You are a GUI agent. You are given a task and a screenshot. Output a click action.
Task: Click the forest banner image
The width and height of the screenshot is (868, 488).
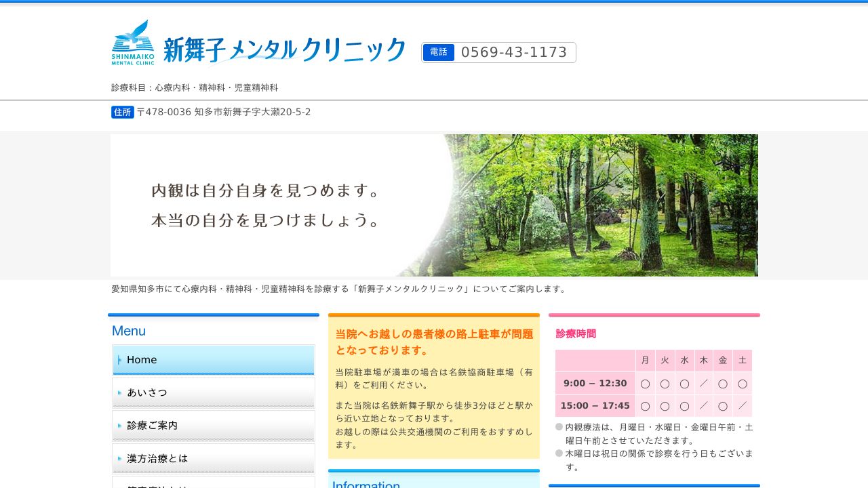[434, 205]
